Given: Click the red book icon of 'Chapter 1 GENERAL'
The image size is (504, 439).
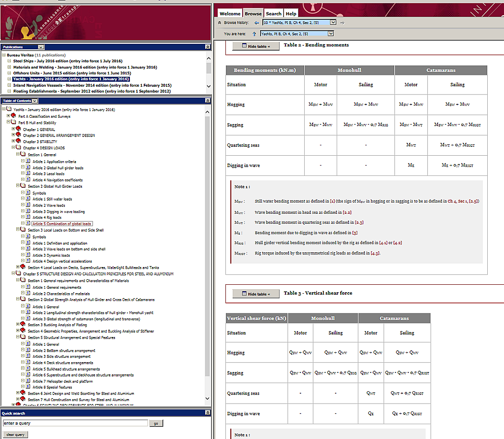Looking at the screenshot, I should point(18,129).
